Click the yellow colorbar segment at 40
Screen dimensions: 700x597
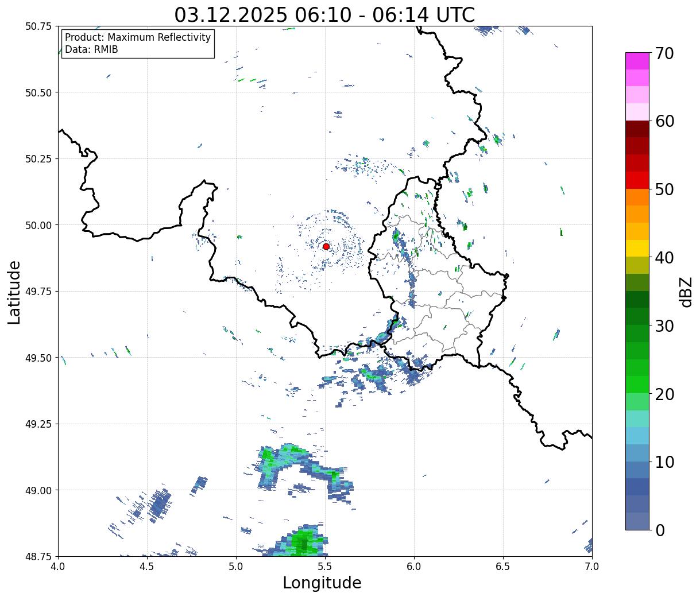click(637, 248)
